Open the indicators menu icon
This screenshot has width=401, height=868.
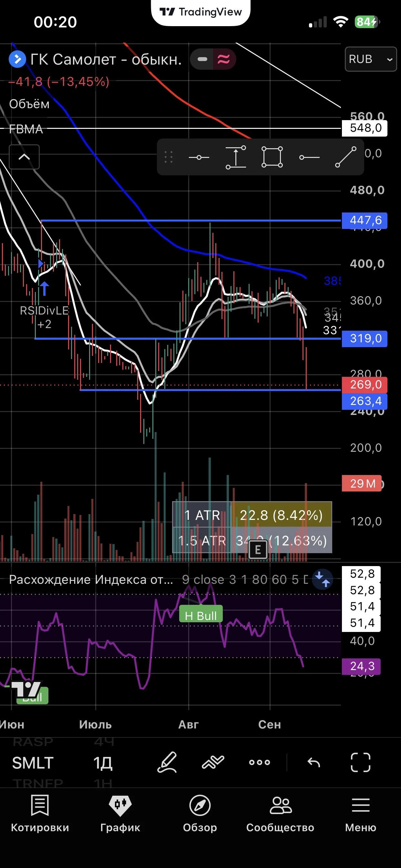click(x=213, y=762)
